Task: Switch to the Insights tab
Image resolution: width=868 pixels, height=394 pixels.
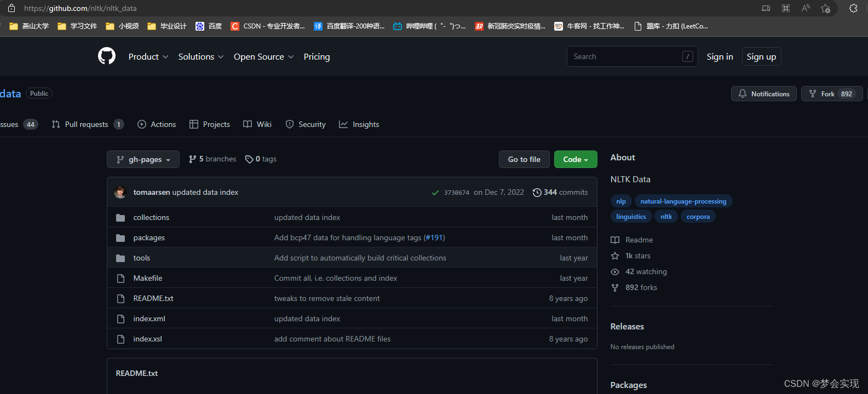Action: coord(359,125)
